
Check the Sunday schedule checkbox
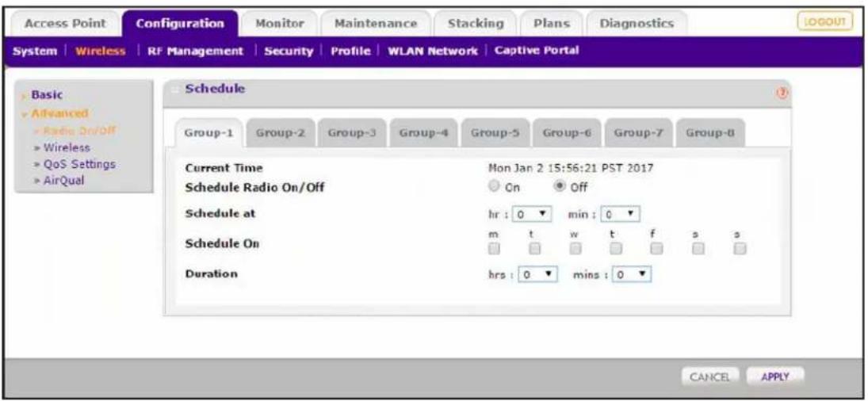[x=740, y=249]
